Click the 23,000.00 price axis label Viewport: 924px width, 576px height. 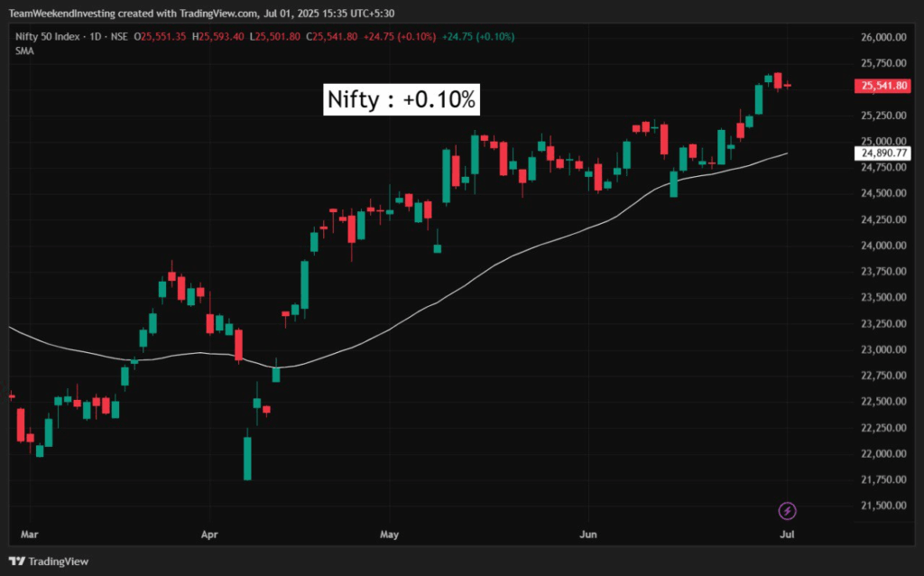click(883, 349)
